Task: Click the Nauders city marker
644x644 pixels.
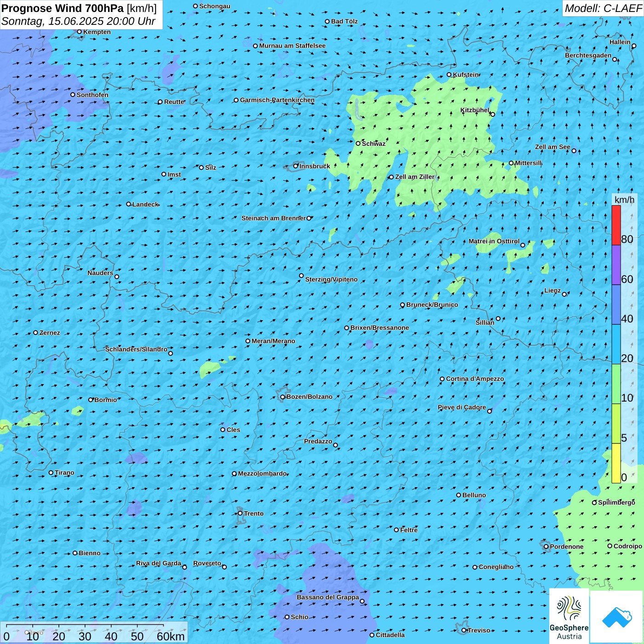Action: [x=117, y=276]
